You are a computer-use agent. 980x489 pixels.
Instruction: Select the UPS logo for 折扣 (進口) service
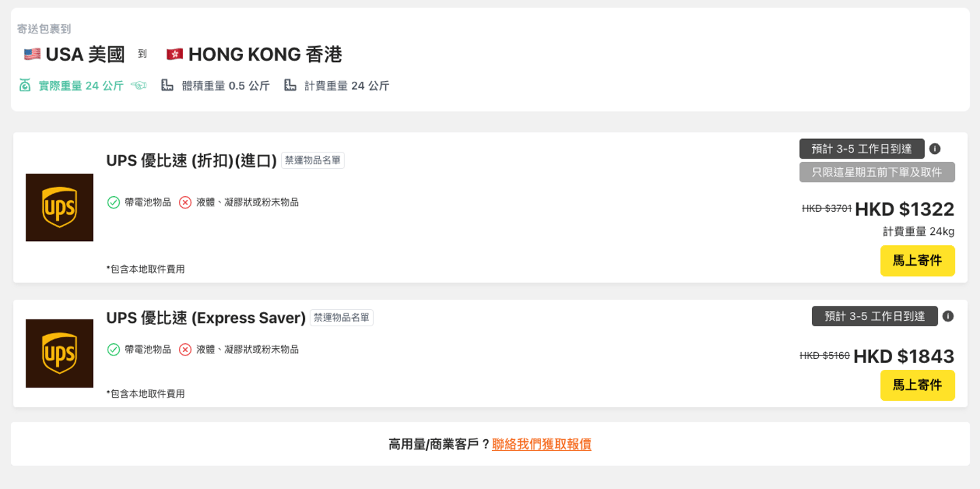(60, 207)
